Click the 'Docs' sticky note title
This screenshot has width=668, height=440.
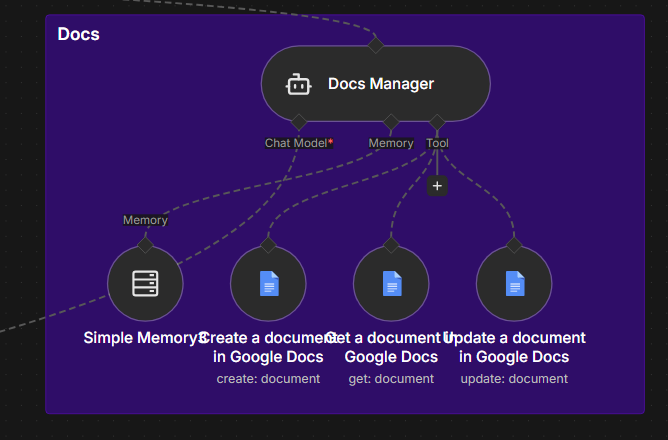point(78,34)
